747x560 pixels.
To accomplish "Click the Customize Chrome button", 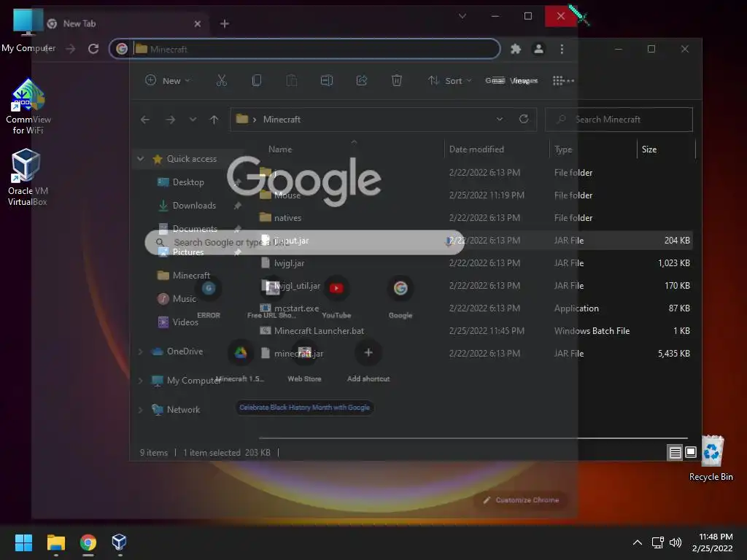I will click(x=521, y=500).
